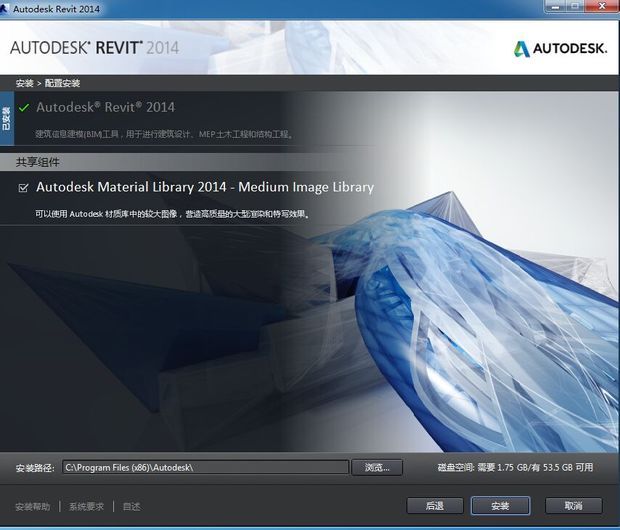Uncheck the Autodesk Material Library 2014 checkbox
The width and height of the screenshot is (620, 530).
[23, 187]
